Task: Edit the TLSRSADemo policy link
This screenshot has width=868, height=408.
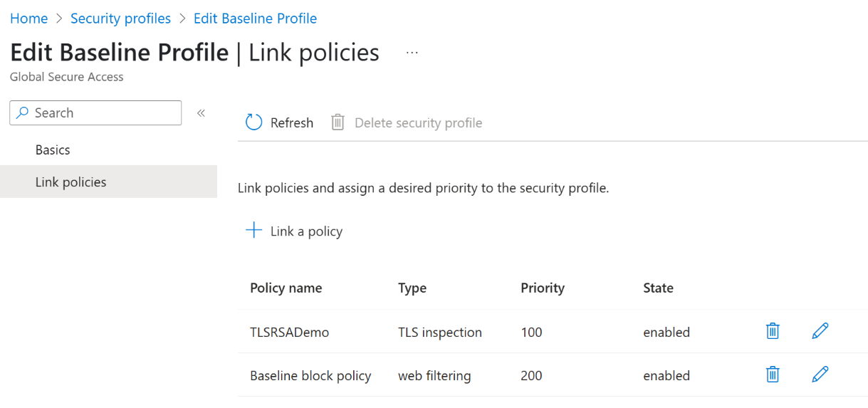Action: click(x=820, y=331)
